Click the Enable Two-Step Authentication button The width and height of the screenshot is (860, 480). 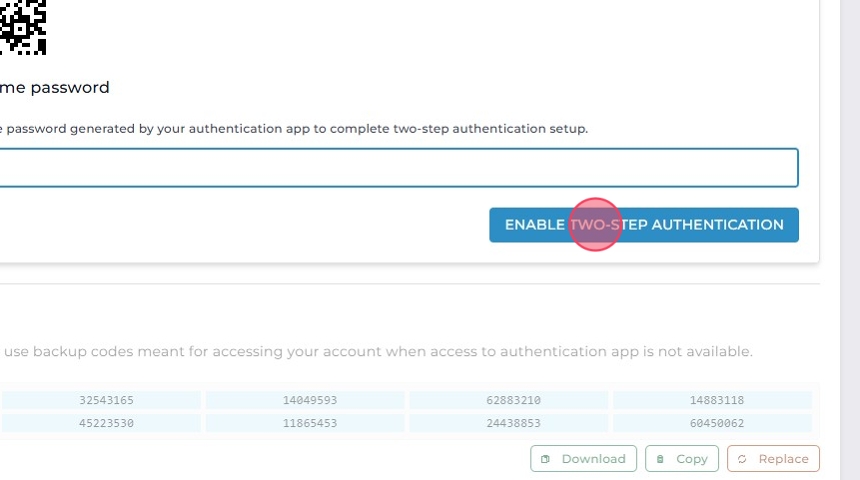(x=643, y=225)
